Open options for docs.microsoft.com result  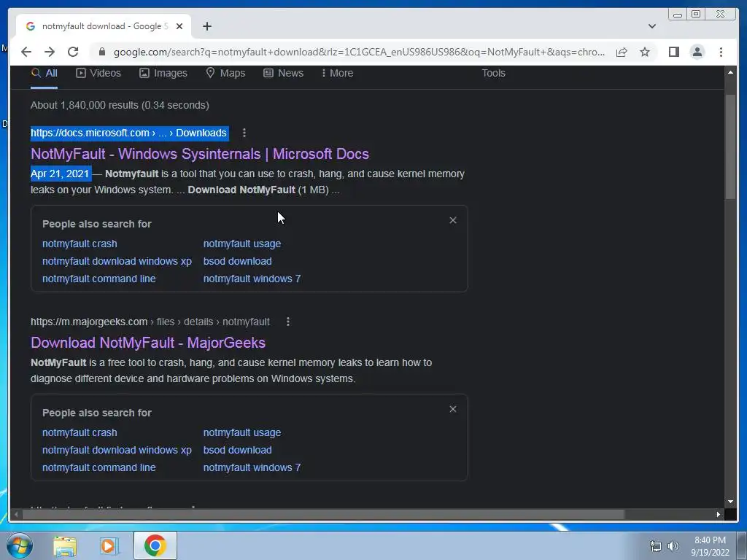[x=244, y=133]
